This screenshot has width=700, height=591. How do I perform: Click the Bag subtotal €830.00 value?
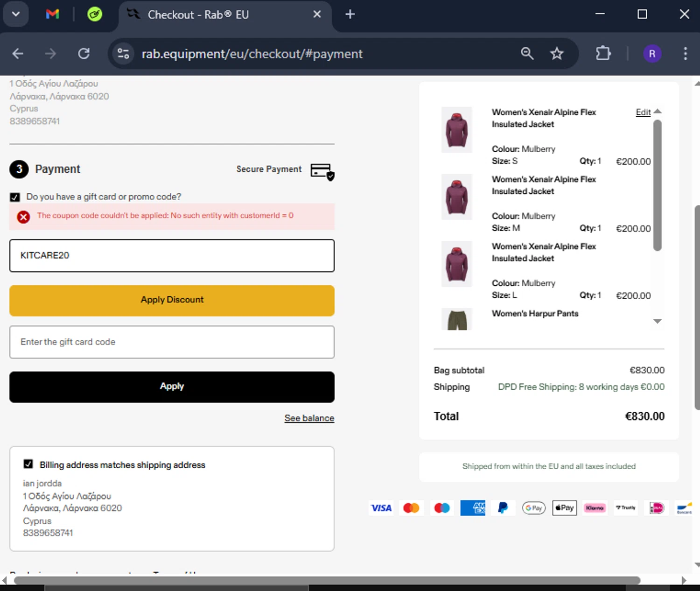[x=647, y=370]
